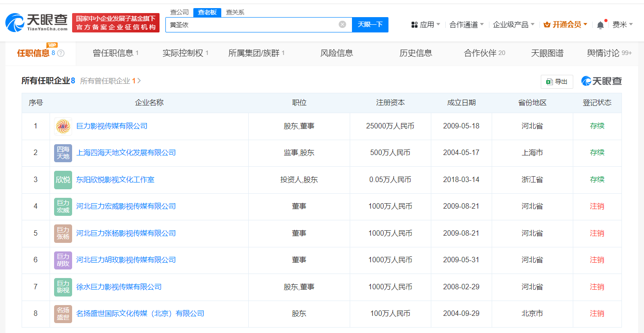The width and height of the screenshot is (644, 333).
Task: Open the 历史信息 tab
Action: tap(416, 53)
